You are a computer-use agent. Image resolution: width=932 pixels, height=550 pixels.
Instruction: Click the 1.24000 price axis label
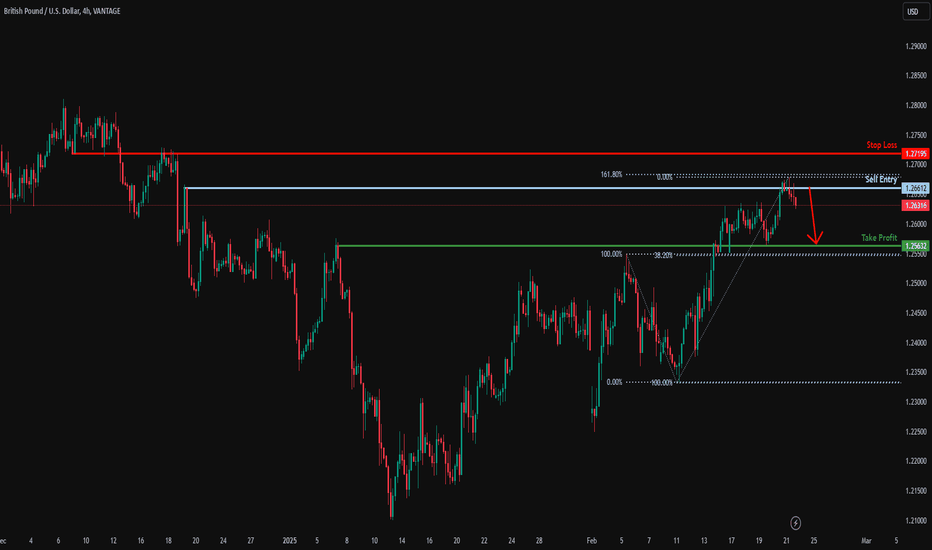916,343
